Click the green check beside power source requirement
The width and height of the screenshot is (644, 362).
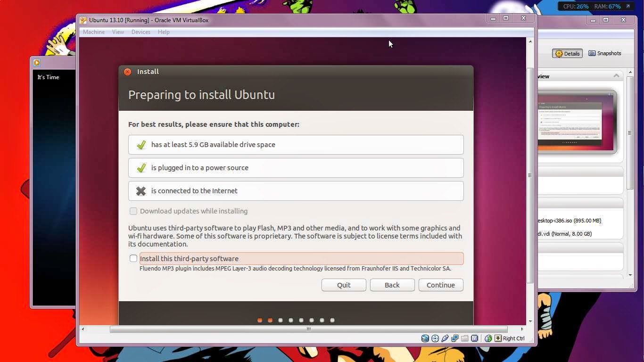[141, 168]
